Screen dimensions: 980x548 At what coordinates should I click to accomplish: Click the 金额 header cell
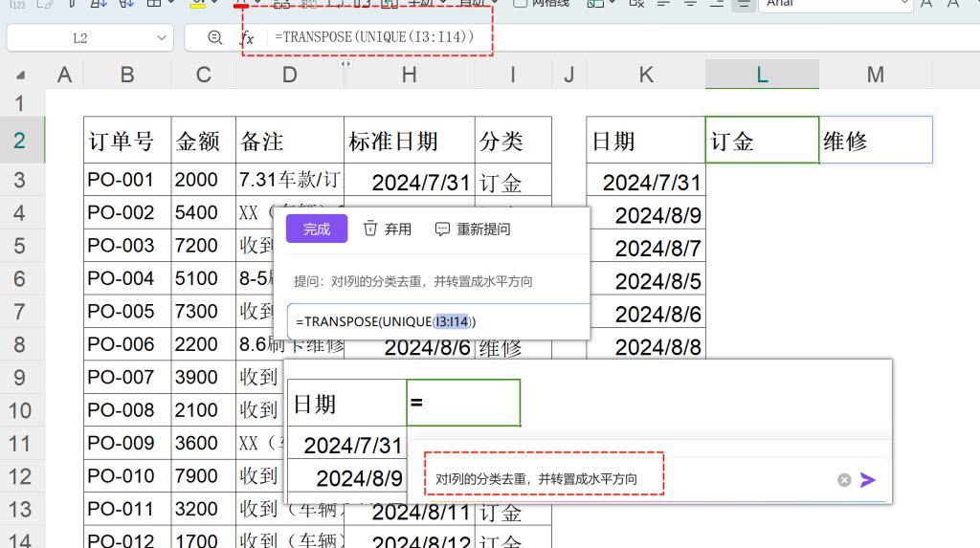tap(204, 140)
